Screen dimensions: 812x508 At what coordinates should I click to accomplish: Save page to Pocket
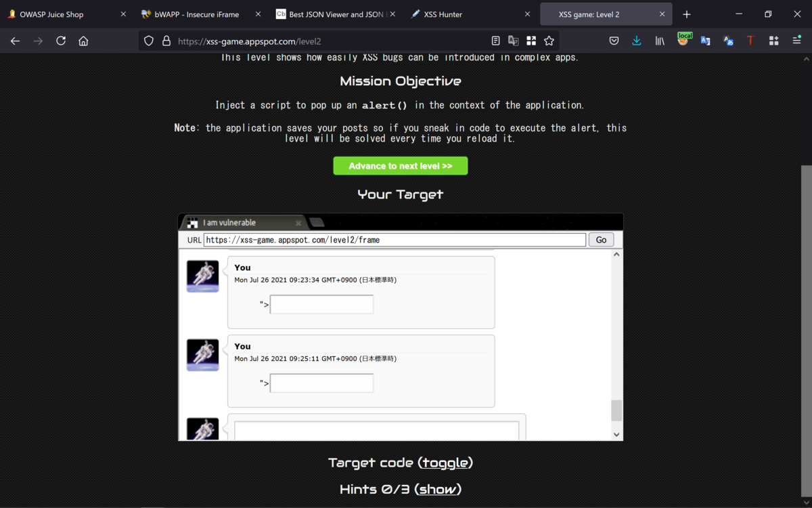pos(614,41)
